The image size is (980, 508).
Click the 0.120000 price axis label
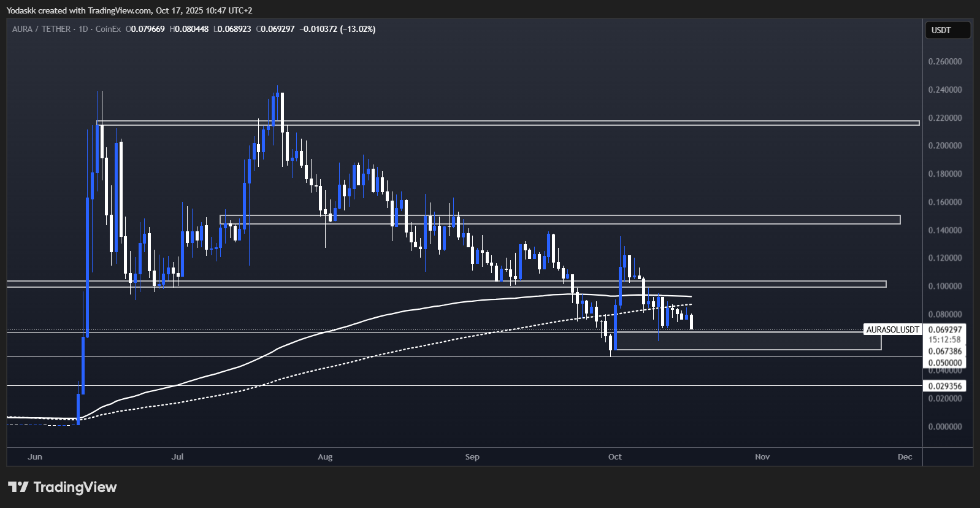(x=945, y=258)
